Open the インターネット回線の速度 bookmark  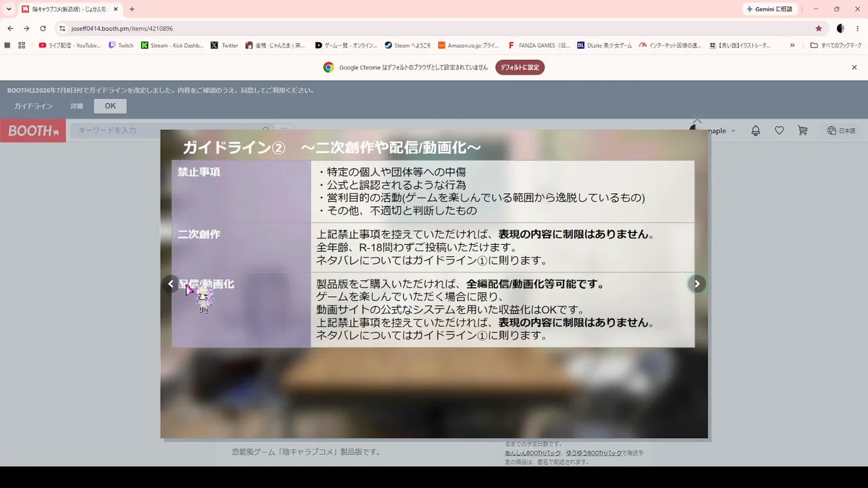point(670,45)
